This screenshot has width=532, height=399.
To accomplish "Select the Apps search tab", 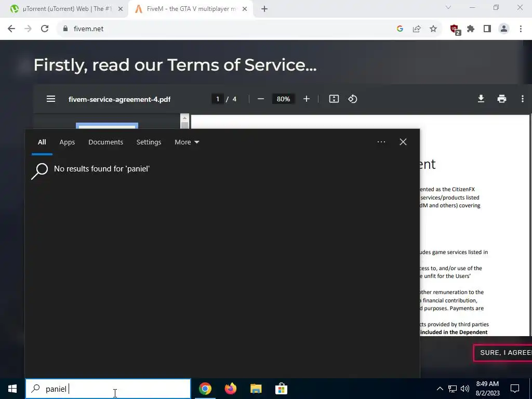I will coord(67,142).
